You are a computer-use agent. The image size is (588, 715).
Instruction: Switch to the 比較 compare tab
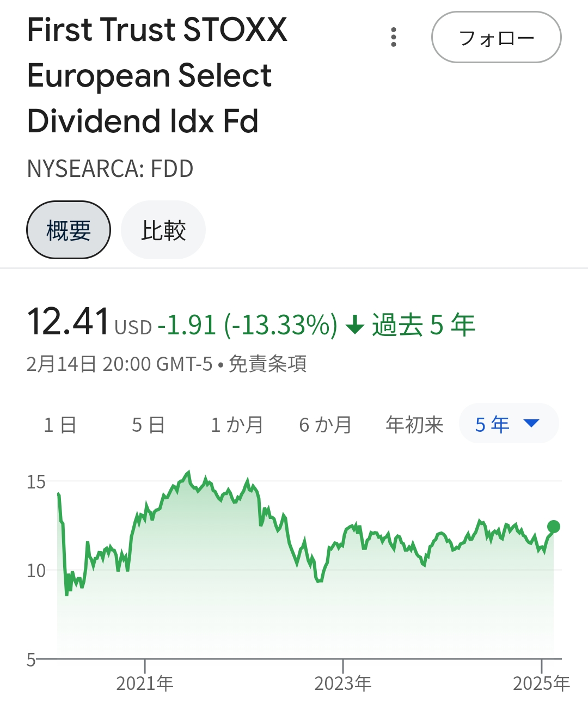163,230
